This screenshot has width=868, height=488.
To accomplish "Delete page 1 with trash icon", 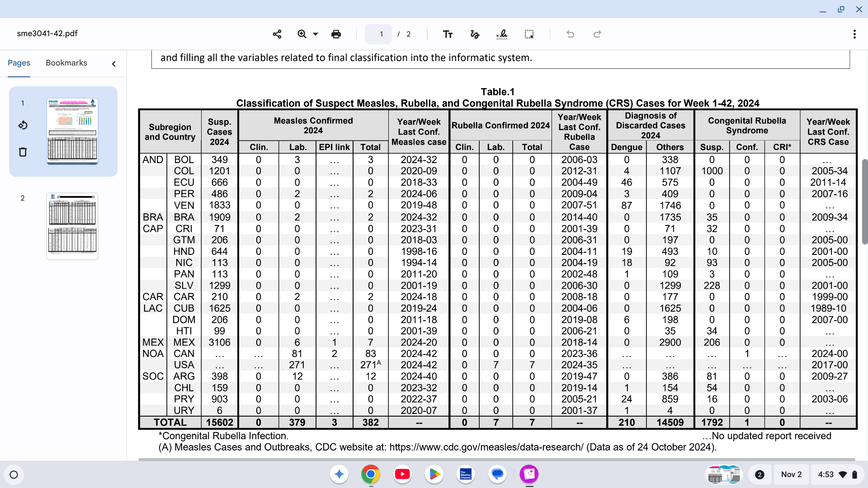I will click(x=23, y=152).
